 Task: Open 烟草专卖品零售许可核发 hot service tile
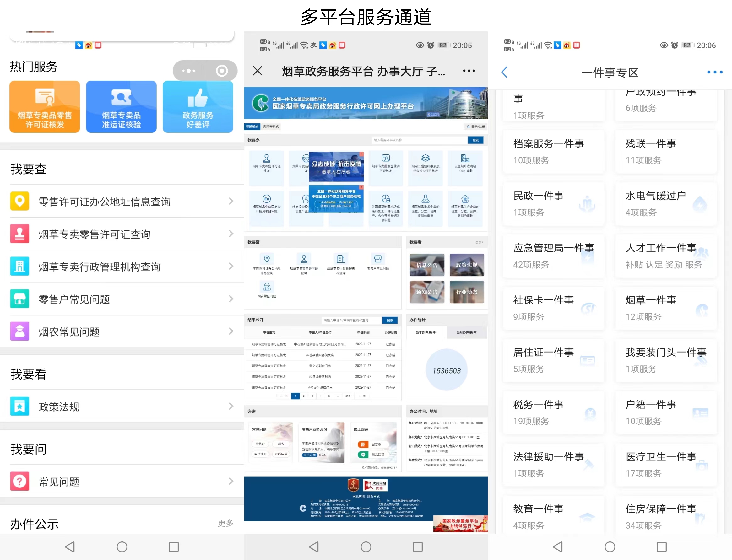point(45,107)
